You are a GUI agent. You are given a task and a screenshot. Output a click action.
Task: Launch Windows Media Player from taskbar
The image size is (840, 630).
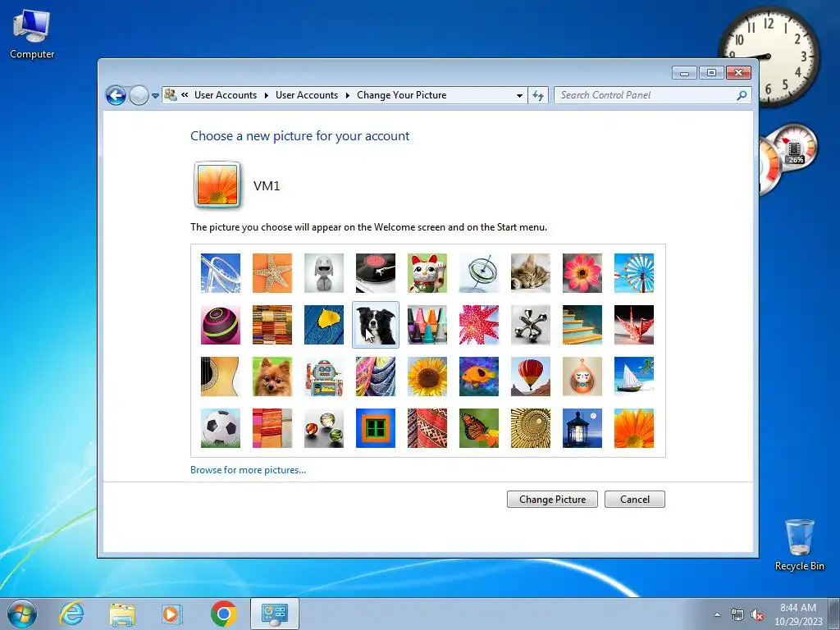coord(171,614)
